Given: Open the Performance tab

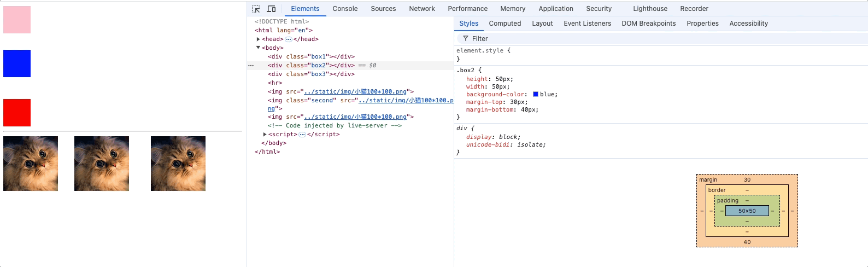Looking at the screenshot, I should click(x=467, y=9).
